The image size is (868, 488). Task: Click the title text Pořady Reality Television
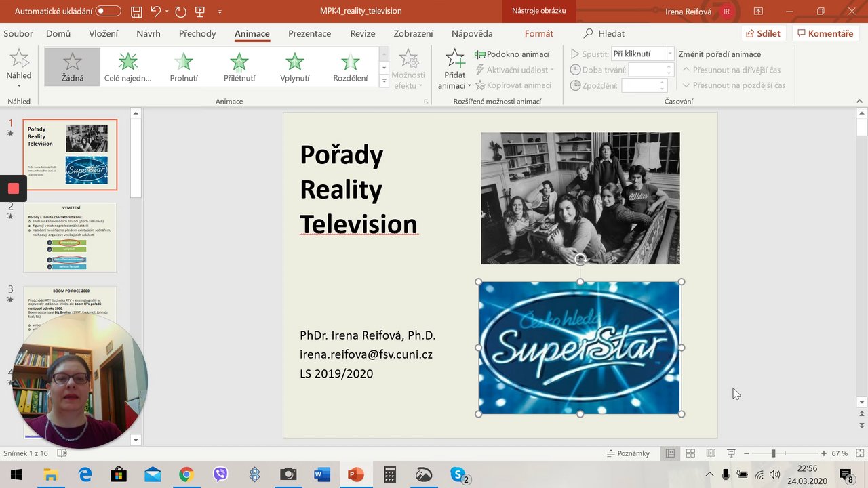[358, 190]
